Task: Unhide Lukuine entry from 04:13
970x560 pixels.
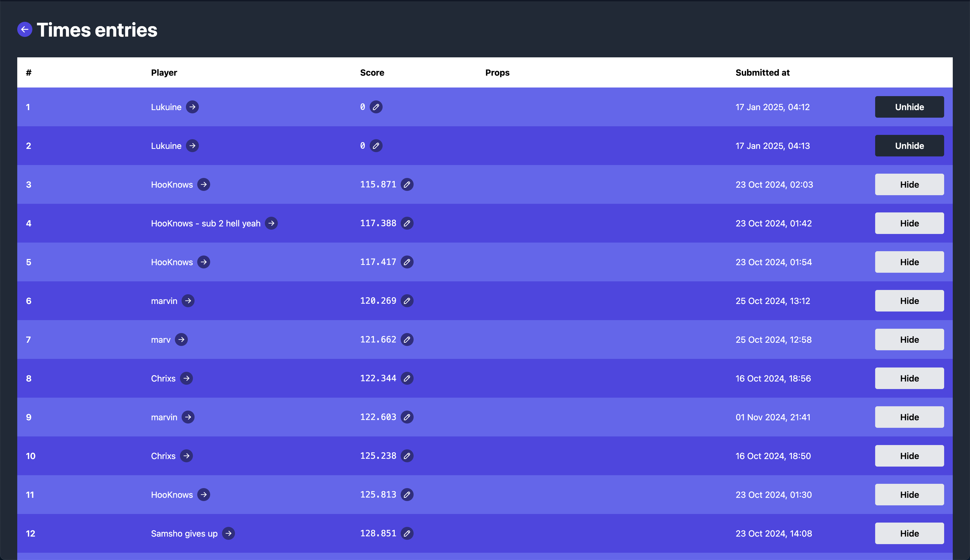Action: click(x=909, y=146)
